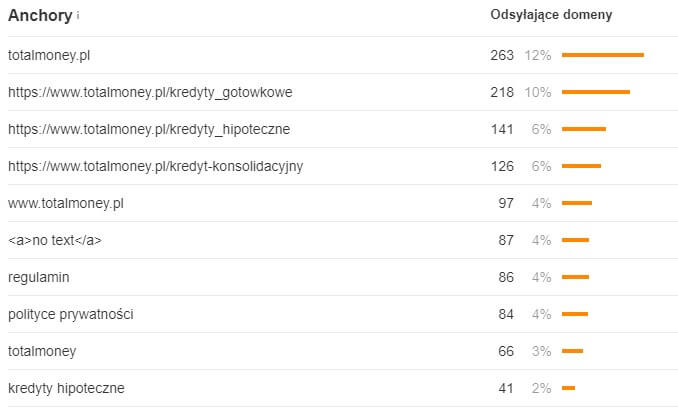
Task: Click the 218 referring domains count
Action: (501, 92)
